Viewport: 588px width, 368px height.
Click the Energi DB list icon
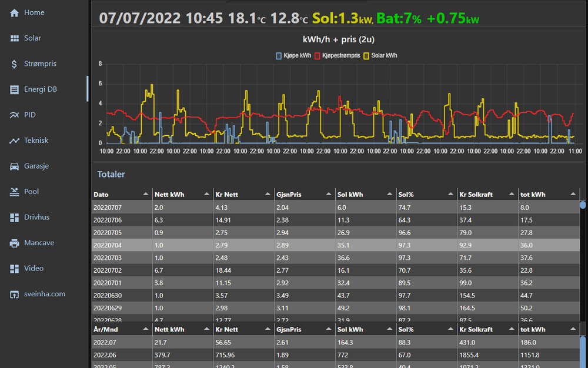click(x=15, y=90)
